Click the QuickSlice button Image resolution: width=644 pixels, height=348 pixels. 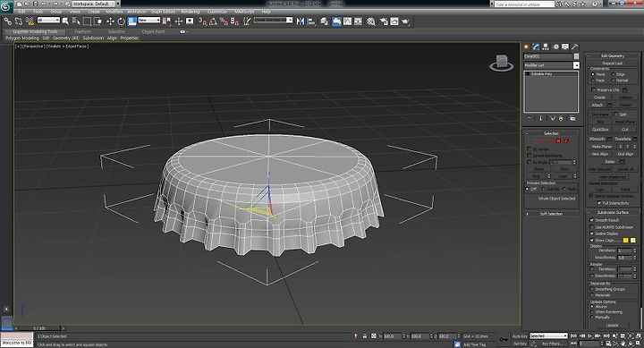coord(600,130)
